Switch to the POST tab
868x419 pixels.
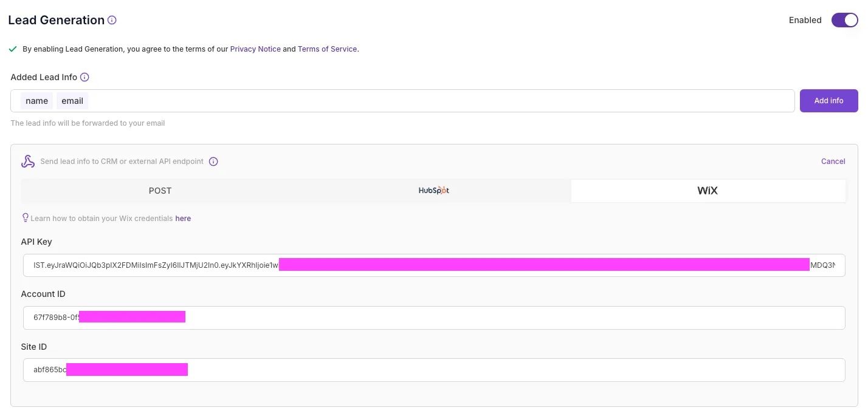160,191
